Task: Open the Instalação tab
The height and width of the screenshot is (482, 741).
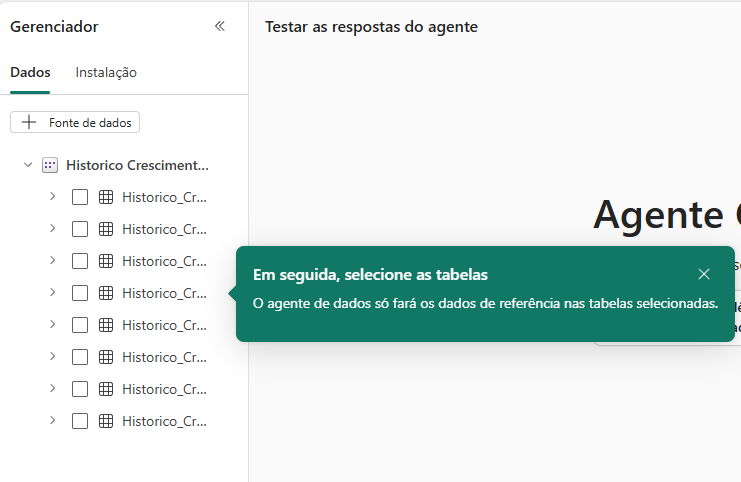Action: point(106,72)
